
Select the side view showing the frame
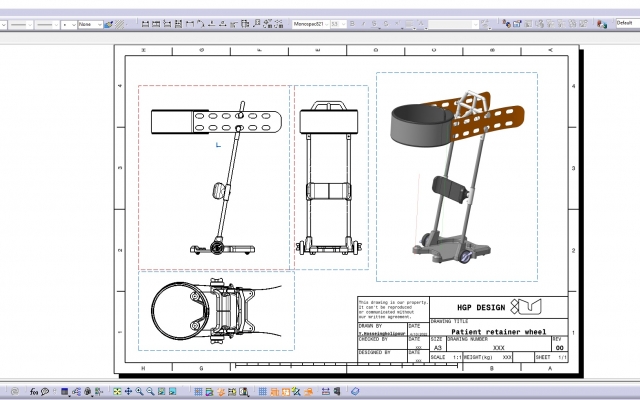tap(331, 178)
